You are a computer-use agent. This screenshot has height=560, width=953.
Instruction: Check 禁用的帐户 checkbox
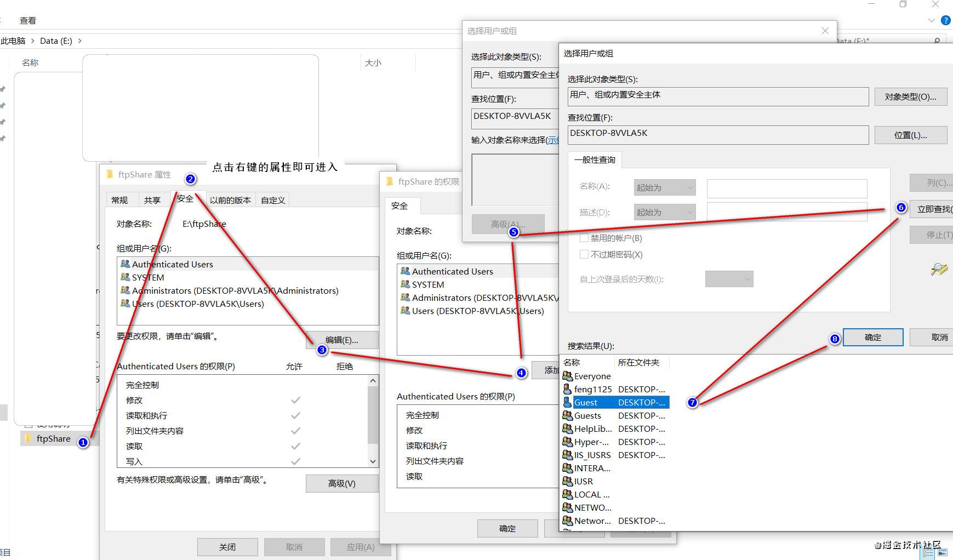(x=584, y=238)
